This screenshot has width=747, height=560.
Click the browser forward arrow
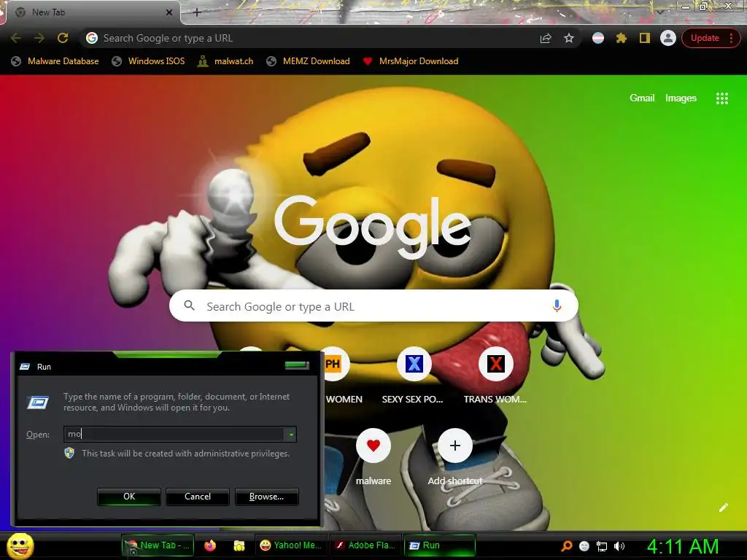[39, 38]
